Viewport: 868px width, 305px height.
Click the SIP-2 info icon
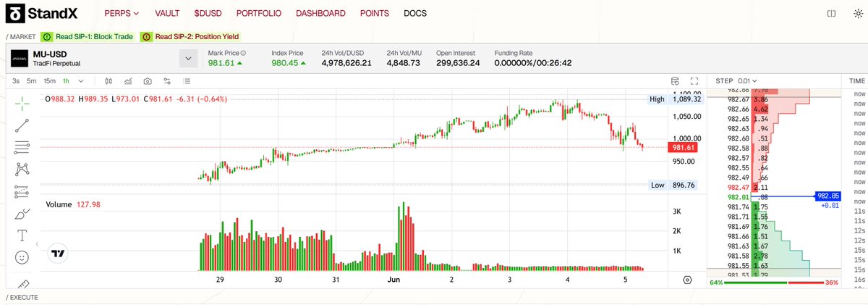coord(146,36)
